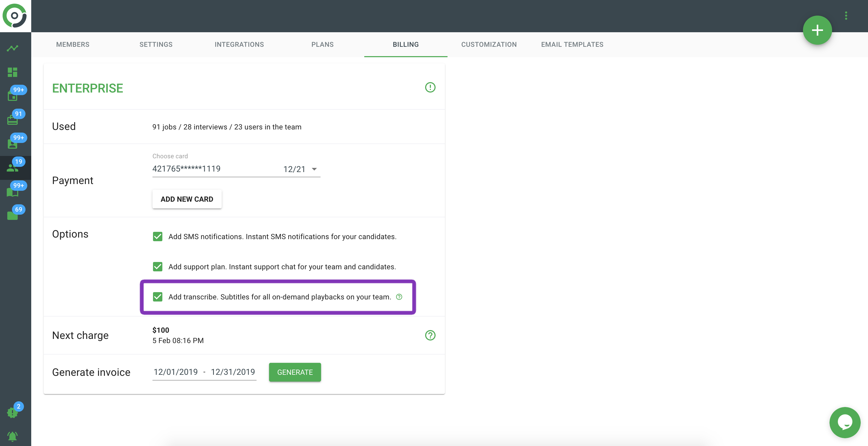The height and width of the screenshot is (446, 868).
Task: Disable the Add transcribe checkbox
Action: (157, 297)
